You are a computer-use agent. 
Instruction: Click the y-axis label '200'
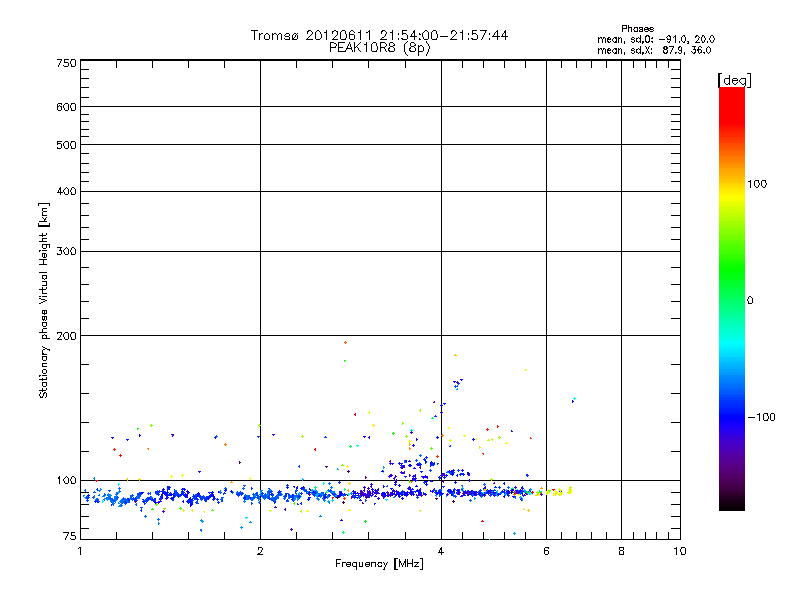[x=67, y=336]
